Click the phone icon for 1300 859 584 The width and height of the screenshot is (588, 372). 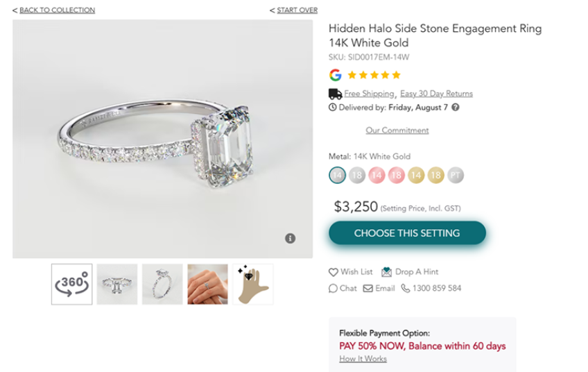pyautogui.click(x=406, y=288)
